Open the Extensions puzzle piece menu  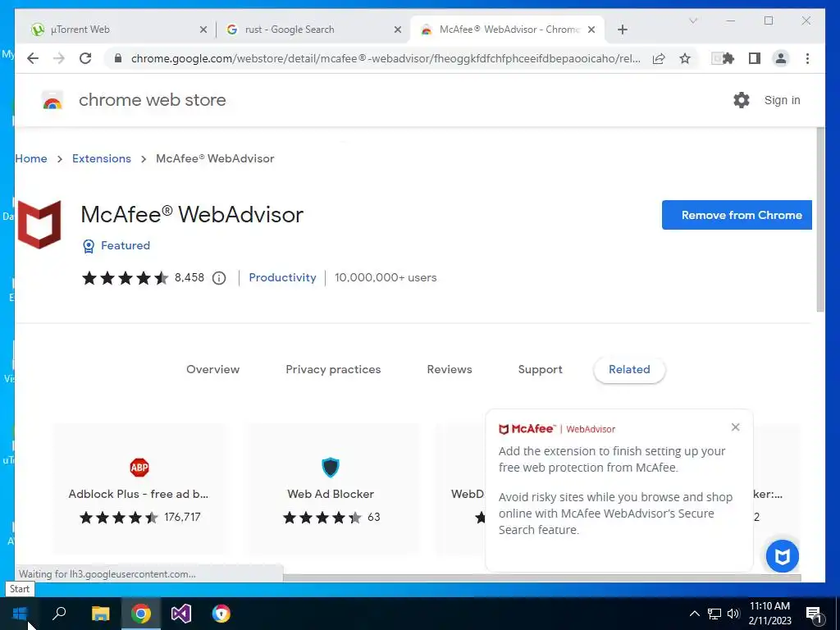click(x=728, y=58)
